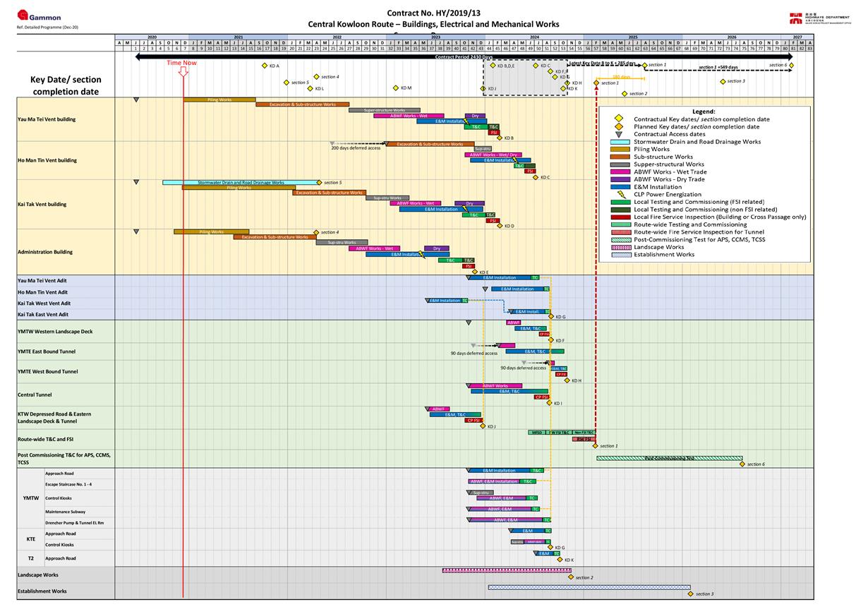The height and width of the screenshot is (614, 868).
Task: Click the Piling Works legend color swatch
Action: coord(621,150)
